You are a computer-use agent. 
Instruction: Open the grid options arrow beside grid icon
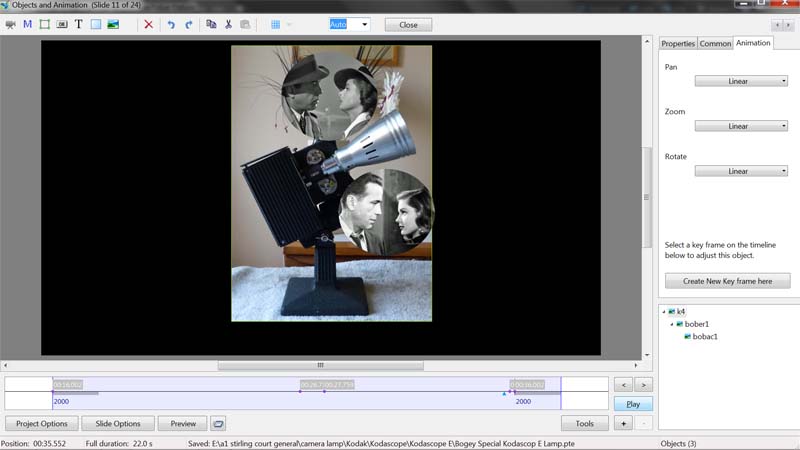tap(289, 24)
